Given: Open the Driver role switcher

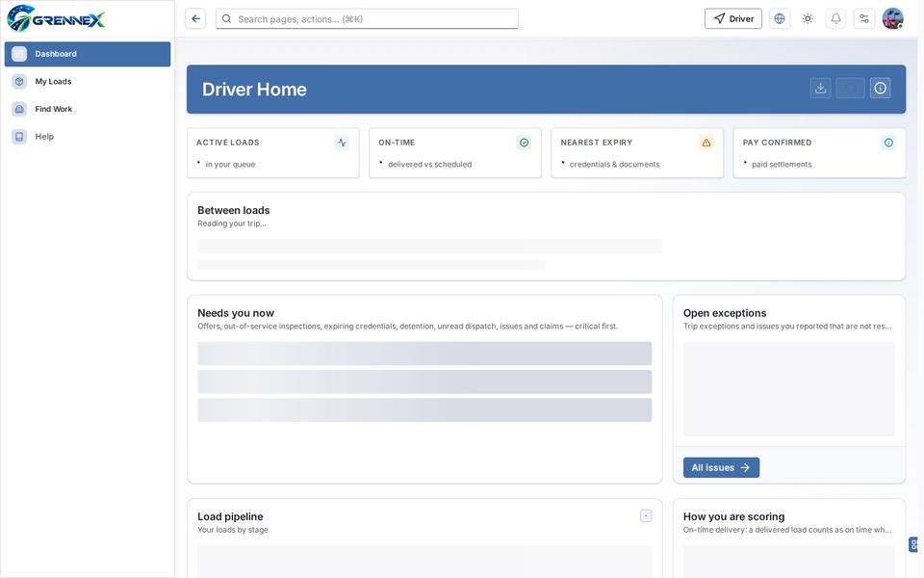Looking at the screenshot, I should click(733, 19).
